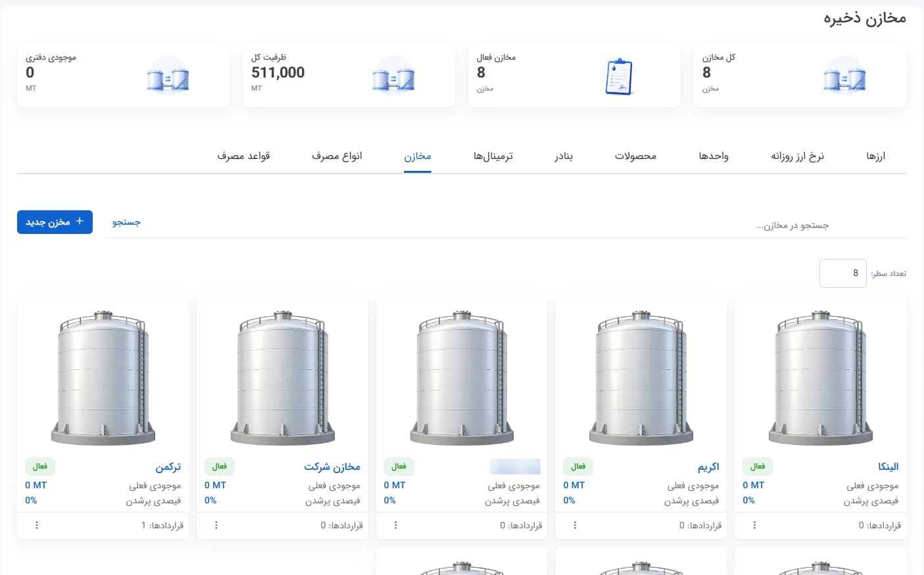Click the tanks icon in the موجودی دفتری card

tap(168, 75)
